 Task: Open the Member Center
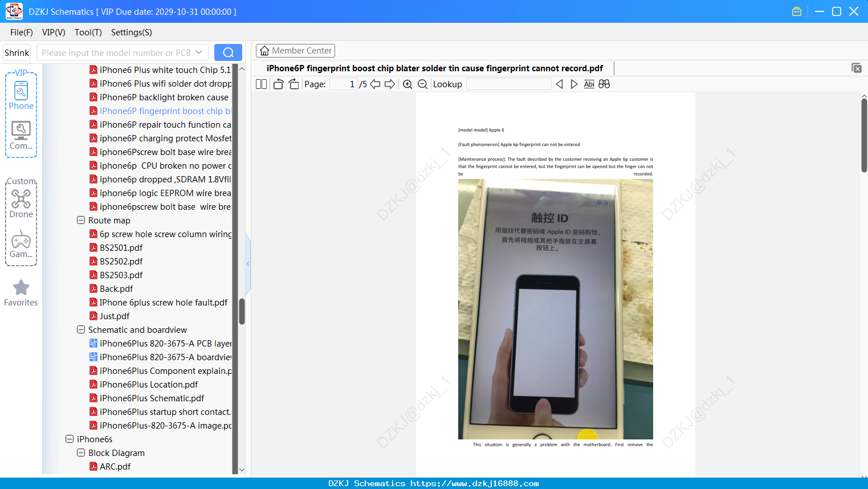coord(295,51)
